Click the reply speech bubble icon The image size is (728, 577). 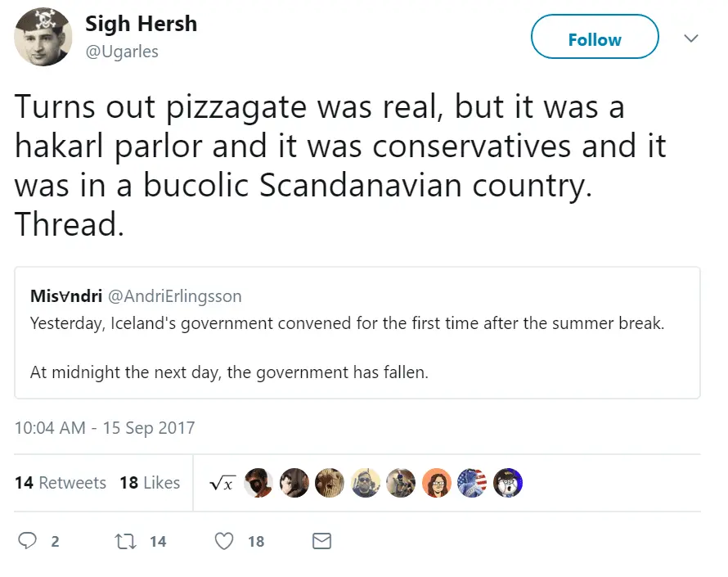coord(28,541)
